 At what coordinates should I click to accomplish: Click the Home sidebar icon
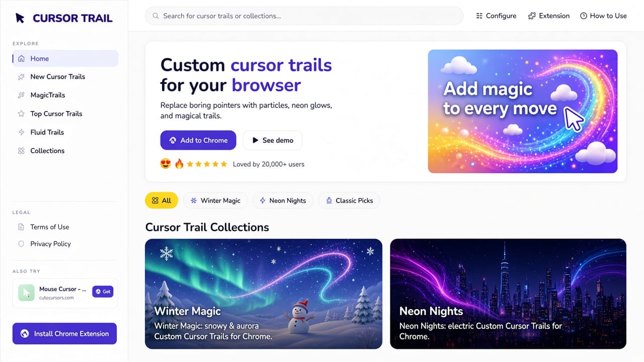point(21,59)
